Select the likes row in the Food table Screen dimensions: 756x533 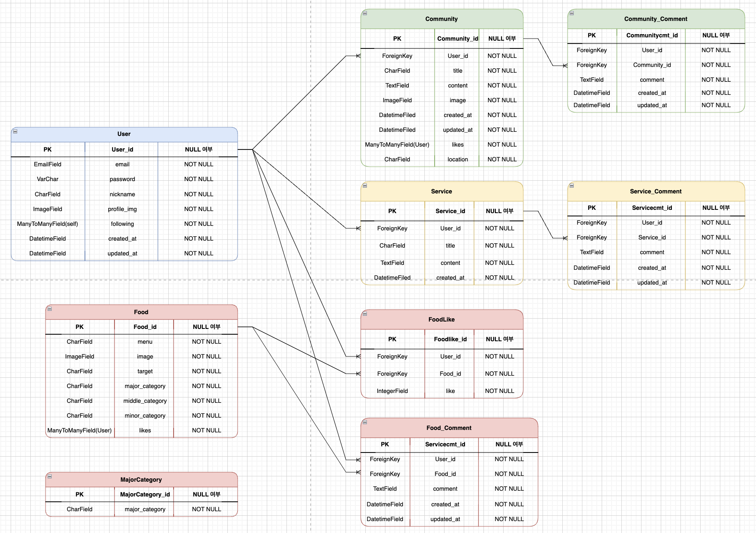click(x=144, y=430)
